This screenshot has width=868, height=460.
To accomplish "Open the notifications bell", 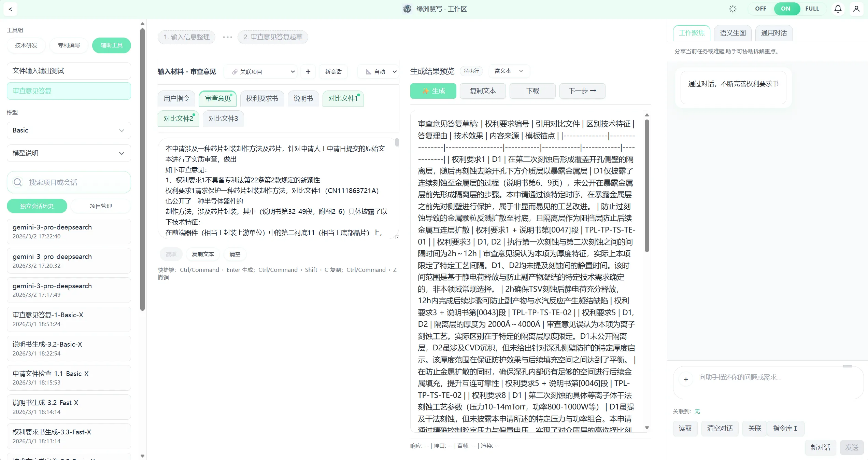I will 838,9.
